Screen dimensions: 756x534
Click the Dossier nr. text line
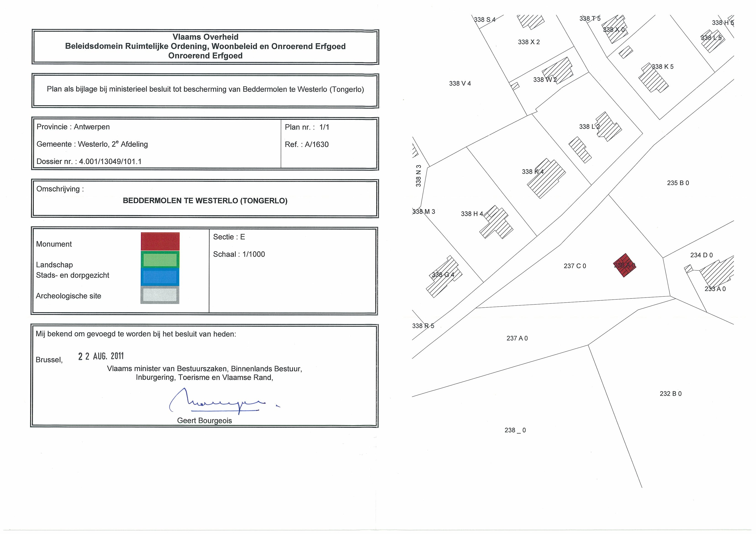(89, 161)
